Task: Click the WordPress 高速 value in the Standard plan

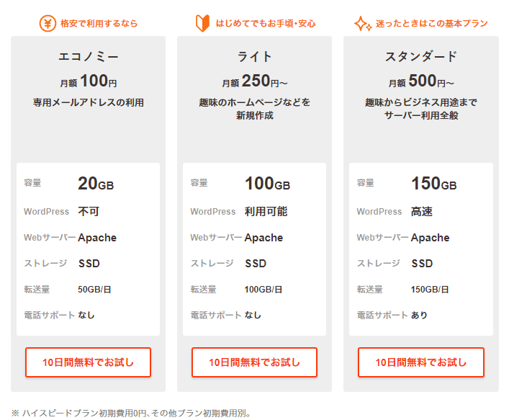Action: coord(422,212)
